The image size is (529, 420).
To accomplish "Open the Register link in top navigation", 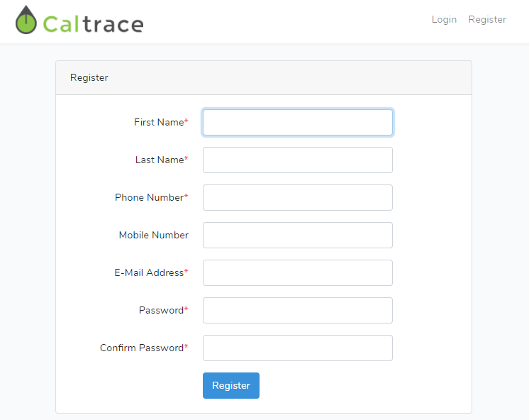I will point(487,20).
